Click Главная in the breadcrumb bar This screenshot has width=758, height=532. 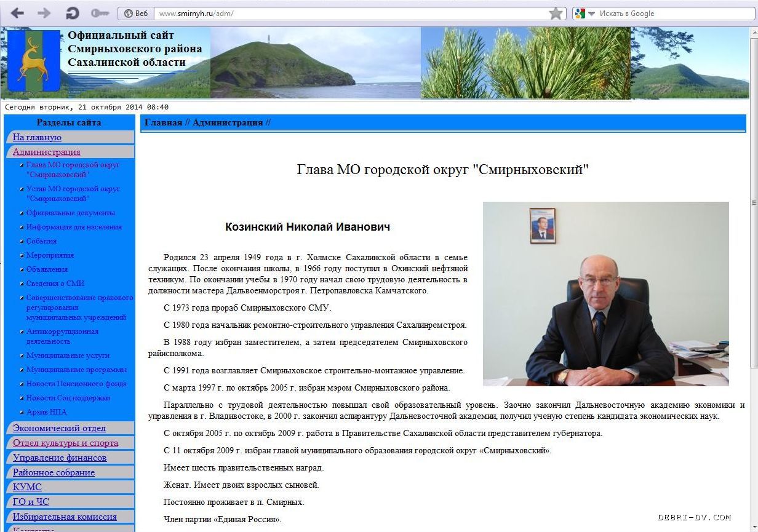pos(163,122)
